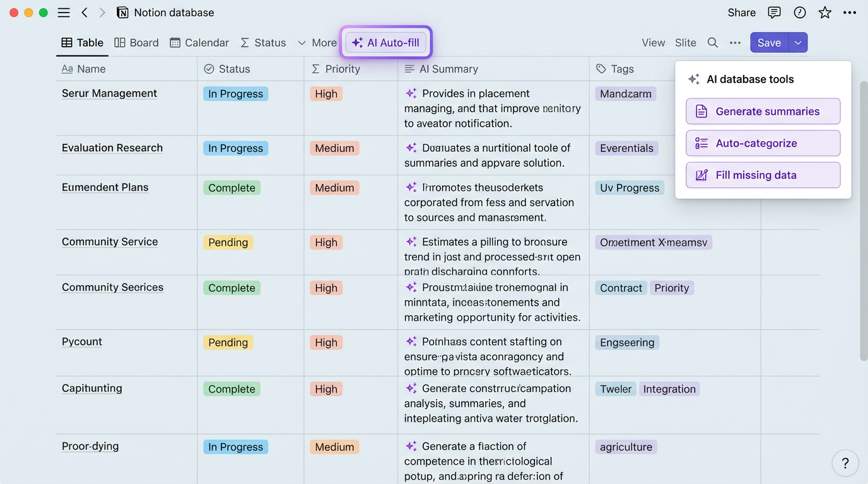Image resolution: width=868 pixels, height=484 pixels.
Task: Open the help question mark icon
Action: [845, 463]
